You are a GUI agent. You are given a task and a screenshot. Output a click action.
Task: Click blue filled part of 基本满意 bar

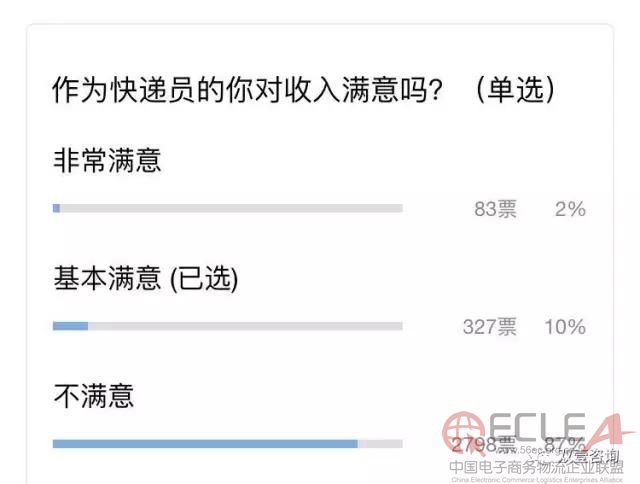[70, 326]
